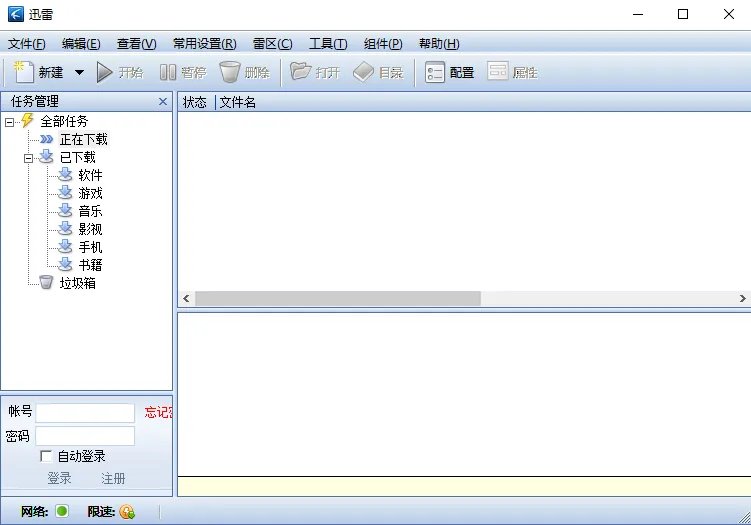Image resolution: width=751 pixels, height=525 pixels.
Task: Open folder via 打开 toolbar icon
Action: pyautogui.click(x=300, y=72)
